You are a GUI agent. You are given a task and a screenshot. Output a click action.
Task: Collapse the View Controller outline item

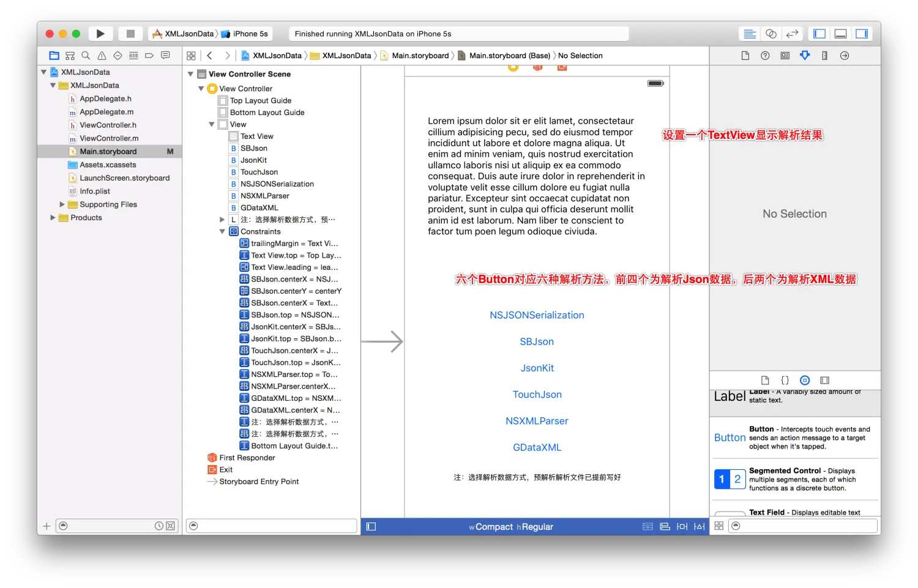coord(201,89)
